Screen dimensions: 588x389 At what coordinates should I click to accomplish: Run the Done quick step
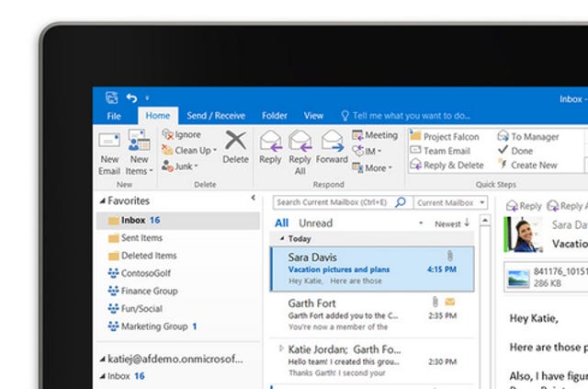click(x=515, y=151)
